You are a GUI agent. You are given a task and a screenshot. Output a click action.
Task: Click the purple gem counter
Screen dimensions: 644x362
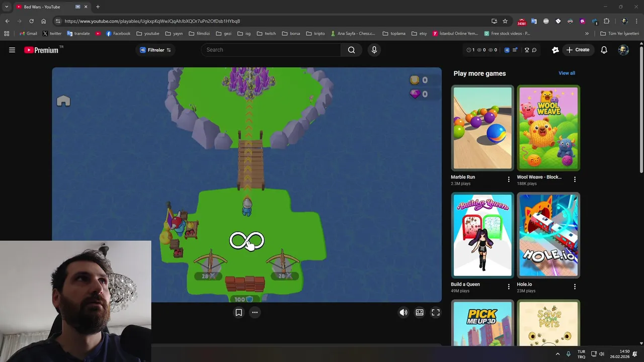pos(419,94)
